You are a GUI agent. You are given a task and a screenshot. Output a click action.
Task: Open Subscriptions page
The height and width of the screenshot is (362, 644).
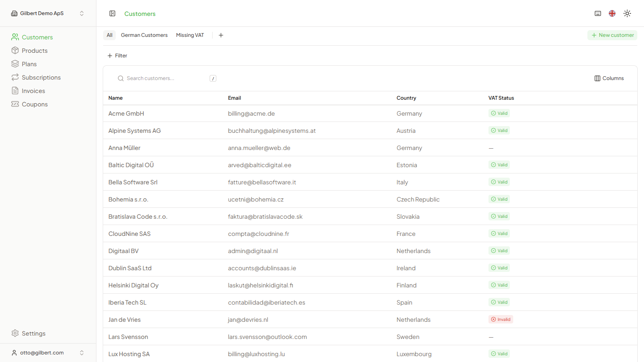[41, 78]
